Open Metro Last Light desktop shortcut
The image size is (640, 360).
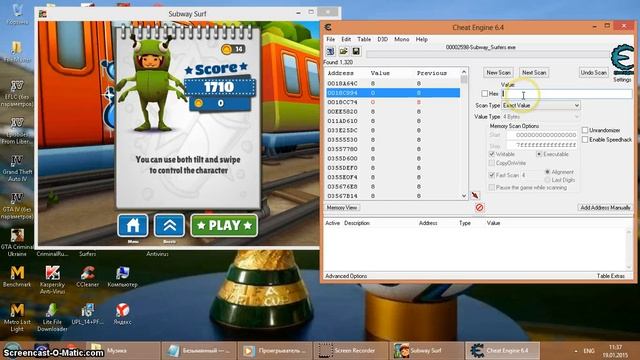(x=17, y=318)
